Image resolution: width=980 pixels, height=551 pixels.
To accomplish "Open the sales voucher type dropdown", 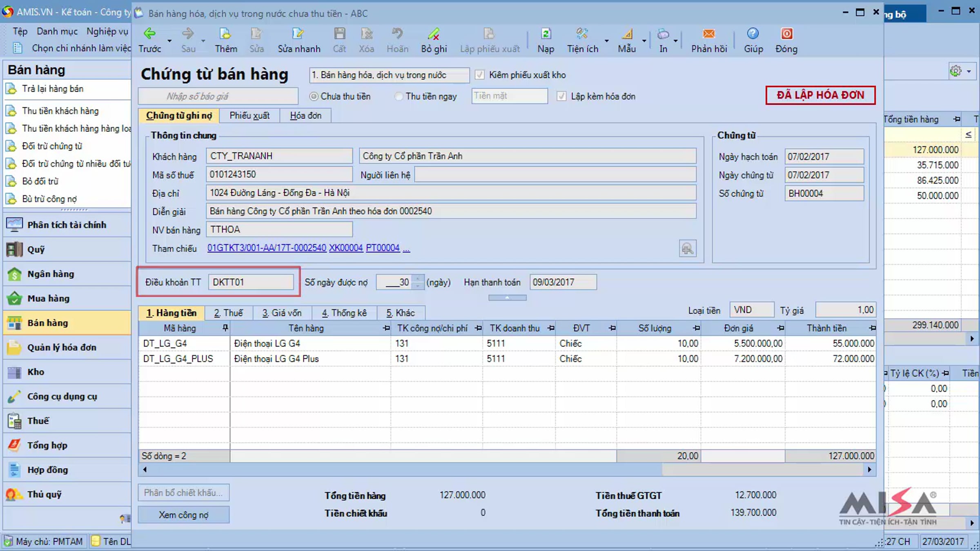I will tap(389, 75).
